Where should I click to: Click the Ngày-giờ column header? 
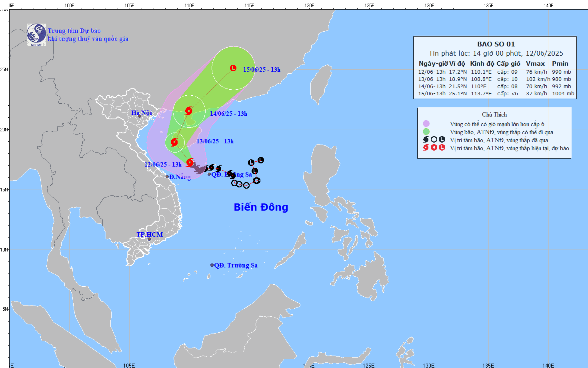pos(433,64)
